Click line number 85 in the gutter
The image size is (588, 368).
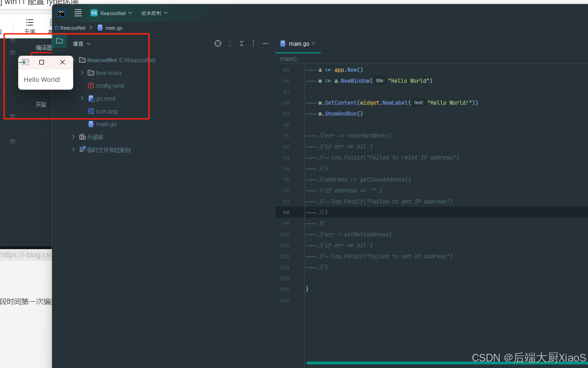click(286, 70)
